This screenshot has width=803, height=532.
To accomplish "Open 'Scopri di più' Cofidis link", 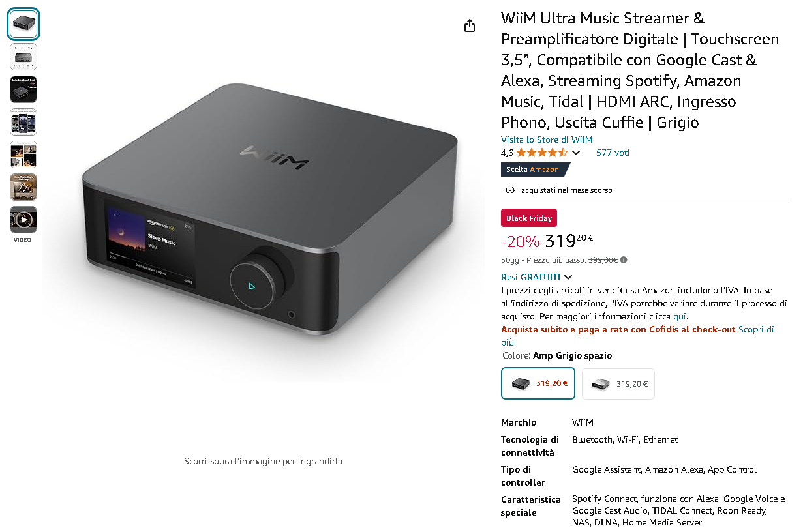I will 637,336.
